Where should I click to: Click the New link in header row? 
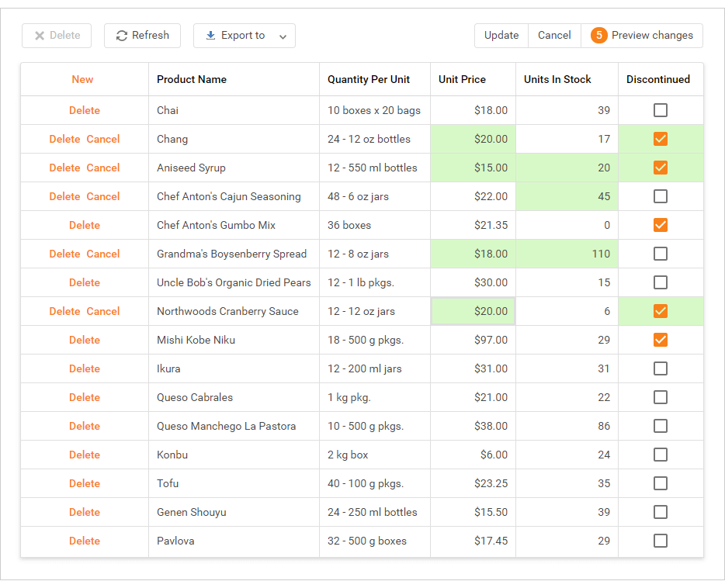click(82, 79)
